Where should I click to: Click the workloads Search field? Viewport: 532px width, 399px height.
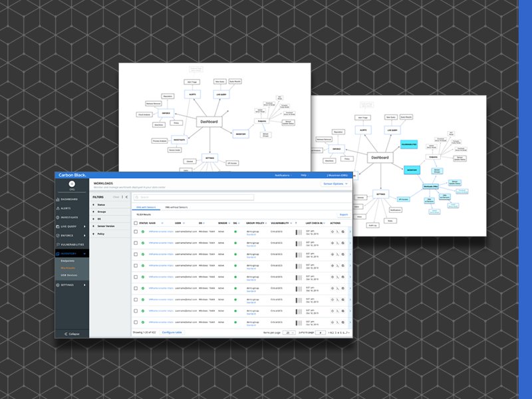point(194,197)
